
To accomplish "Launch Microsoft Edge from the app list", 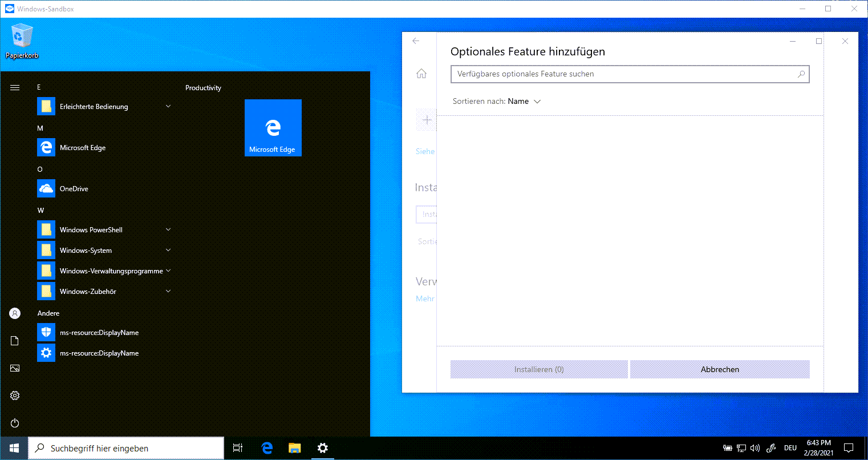I will [x=106, y=148].
